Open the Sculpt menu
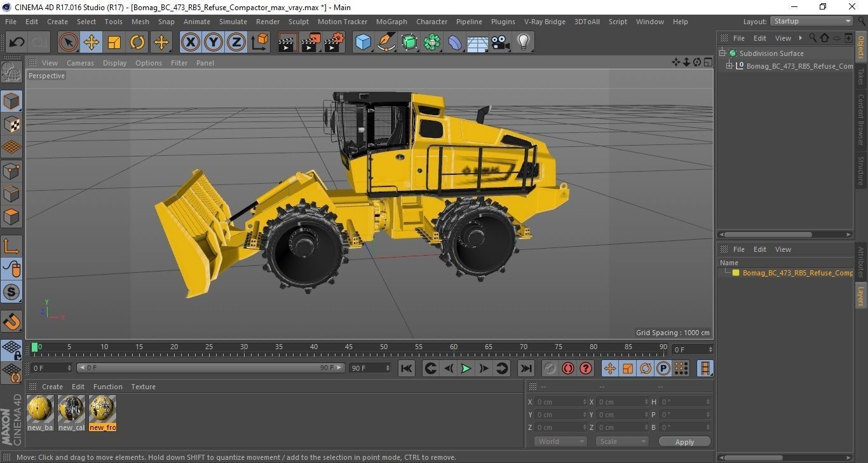This screenshot has width=868, height=463. click(x=298, y=22)
